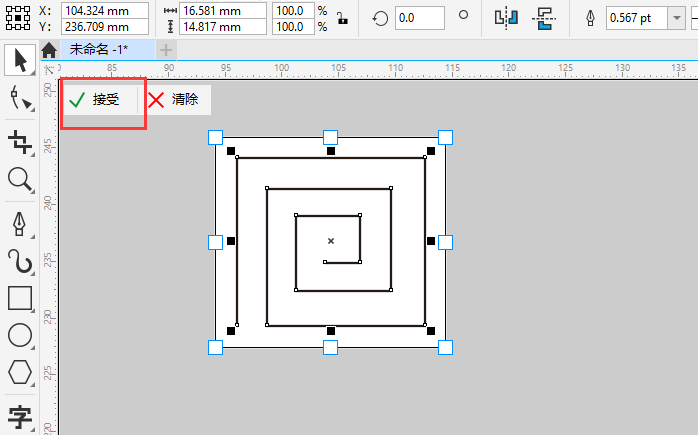
Task: Select the Polygon tool
Action: pyautogui.click(x=20, y=372)
